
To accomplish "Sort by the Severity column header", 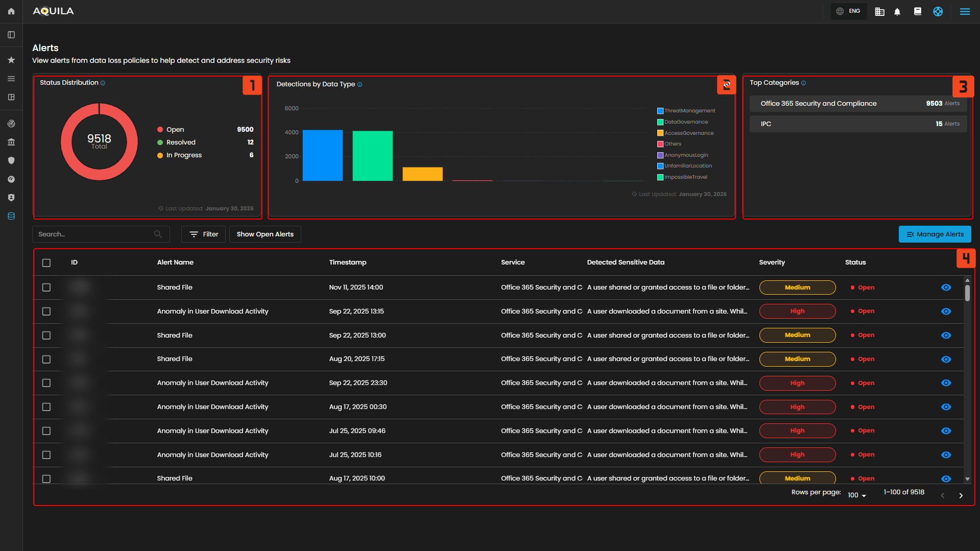I will tap(772, 262).
